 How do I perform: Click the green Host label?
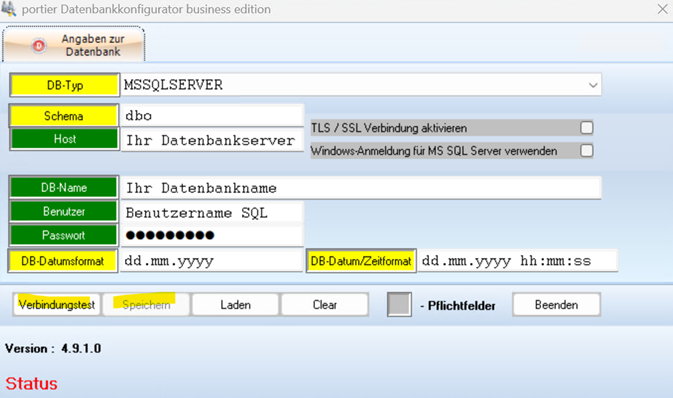64,139
